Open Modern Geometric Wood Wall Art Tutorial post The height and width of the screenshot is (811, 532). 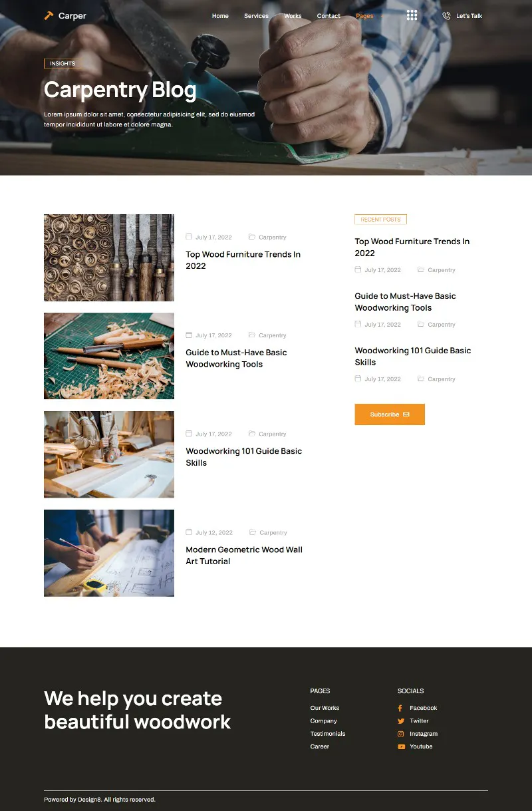click(244, 556)
